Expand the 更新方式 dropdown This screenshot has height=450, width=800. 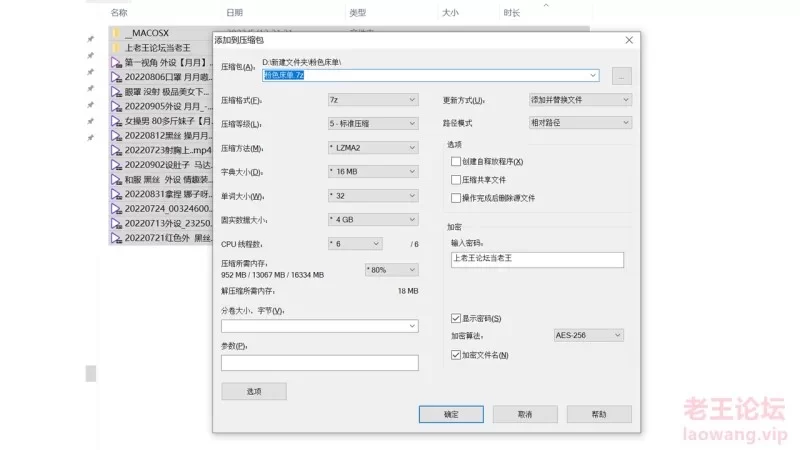coord(580,100)
